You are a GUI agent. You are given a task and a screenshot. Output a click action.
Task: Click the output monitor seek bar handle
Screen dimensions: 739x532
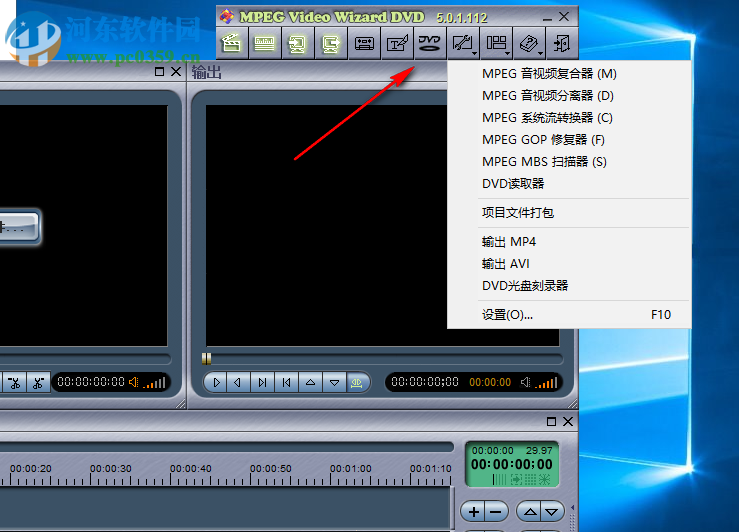point(206,359)
